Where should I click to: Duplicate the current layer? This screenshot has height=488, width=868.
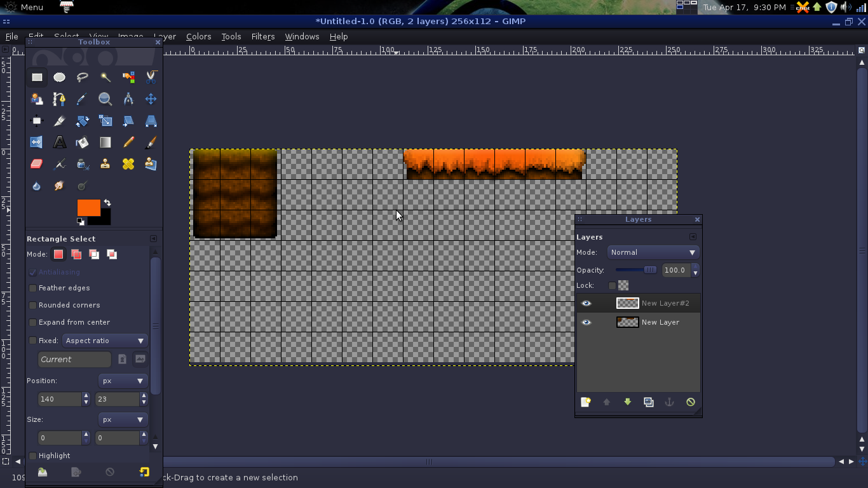click(648, 402)
